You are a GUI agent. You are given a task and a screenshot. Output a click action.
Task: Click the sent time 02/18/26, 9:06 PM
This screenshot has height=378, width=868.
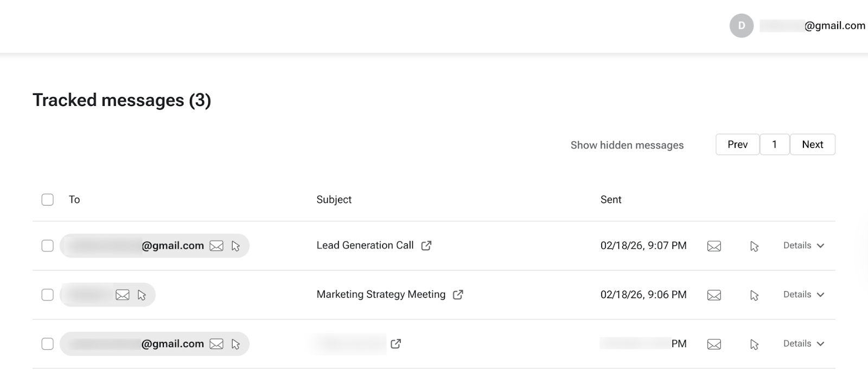pos(643,294)
